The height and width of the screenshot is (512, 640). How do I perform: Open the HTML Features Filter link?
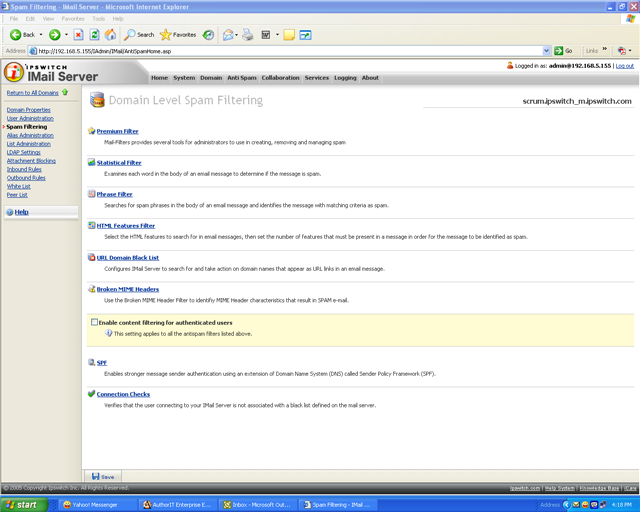126,225
